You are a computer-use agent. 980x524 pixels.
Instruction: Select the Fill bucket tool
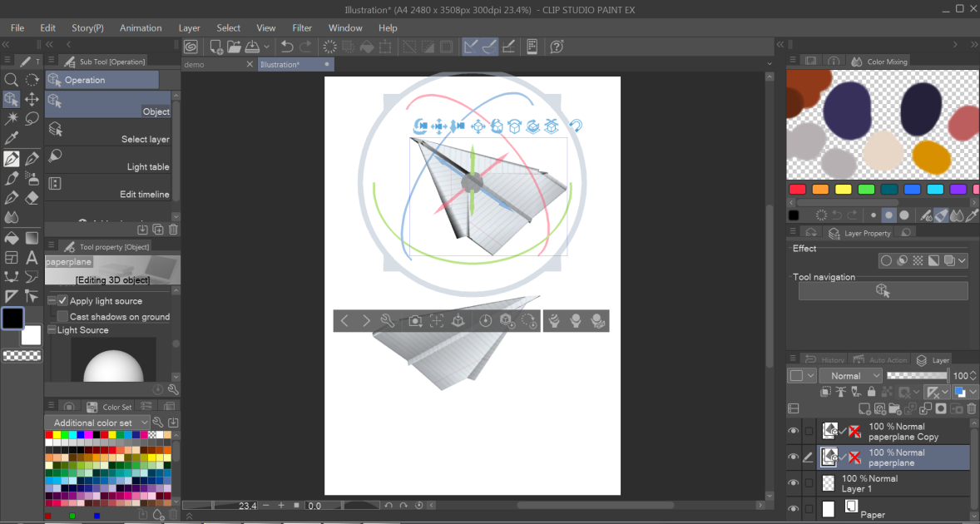coord(11,238)
